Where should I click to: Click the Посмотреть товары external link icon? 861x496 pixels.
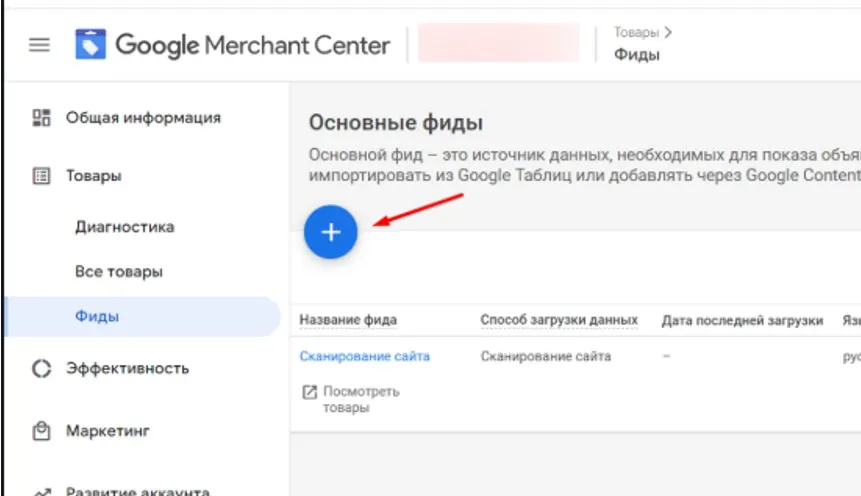pyautogui.click(x=310, y=392)
